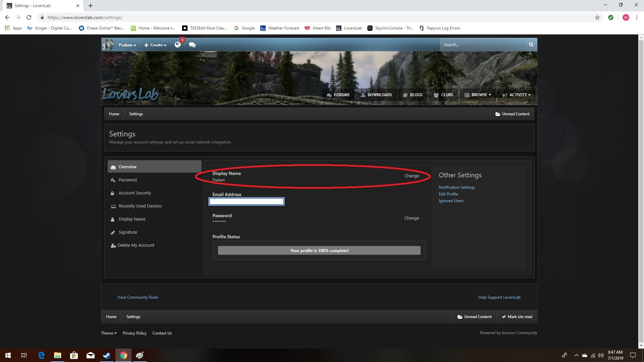Click the Home breadcrumb at top
The height and width of the screenshot is (362, 644).
tap(114, 114)
